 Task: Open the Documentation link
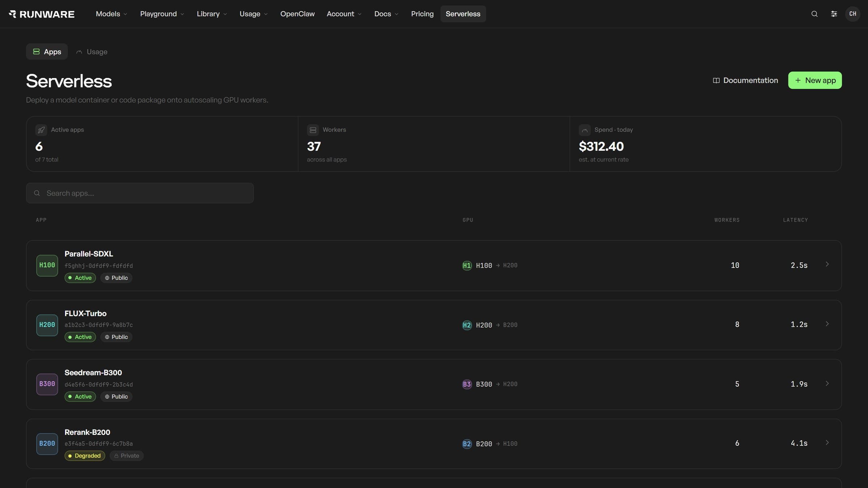coord(745,80)
